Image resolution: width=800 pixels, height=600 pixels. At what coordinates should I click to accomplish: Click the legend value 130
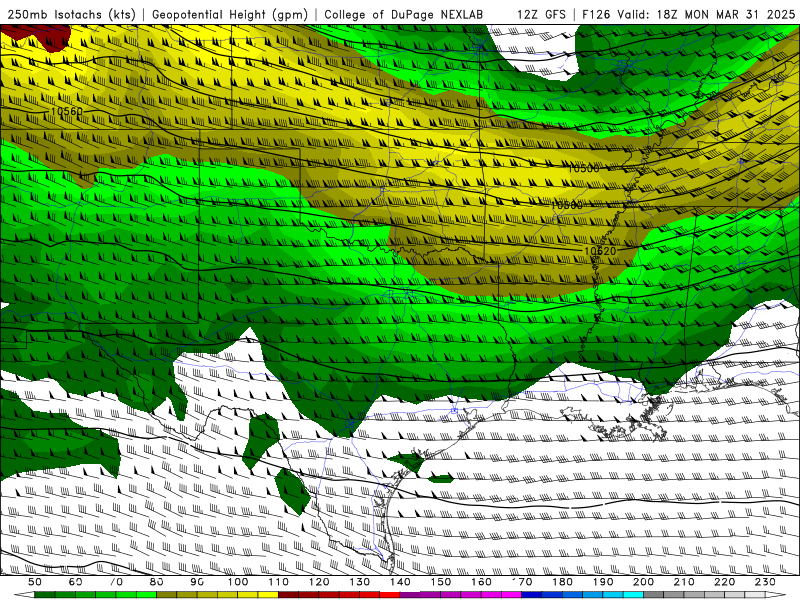(359, 582)
